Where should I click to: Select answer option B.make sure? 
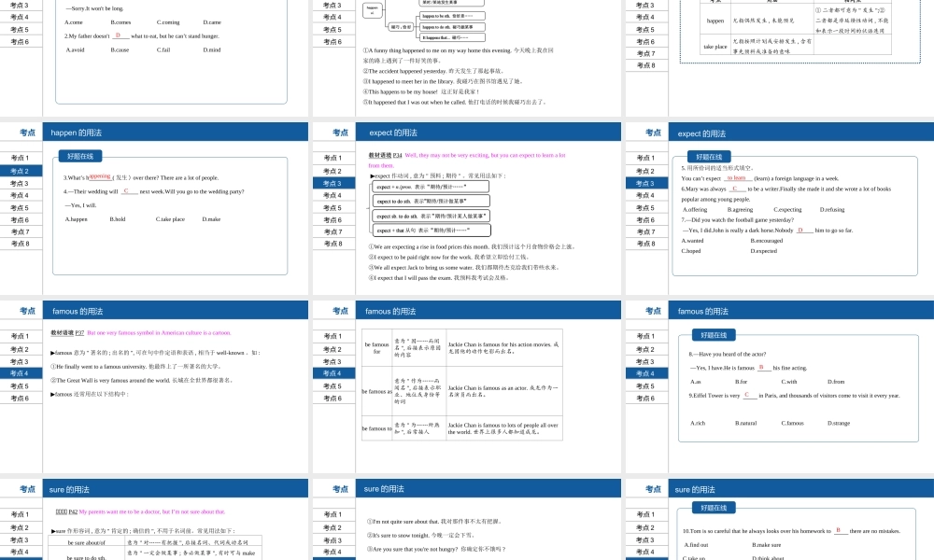(766, 544)
